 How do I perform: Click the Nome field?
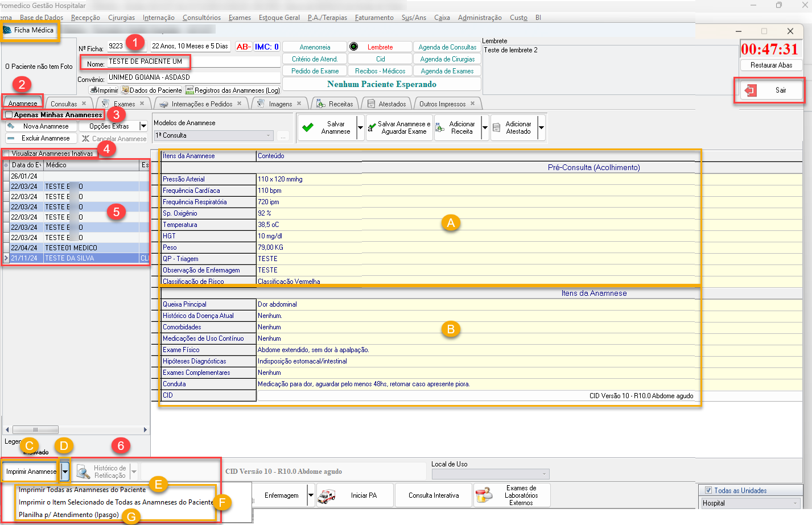193,61
